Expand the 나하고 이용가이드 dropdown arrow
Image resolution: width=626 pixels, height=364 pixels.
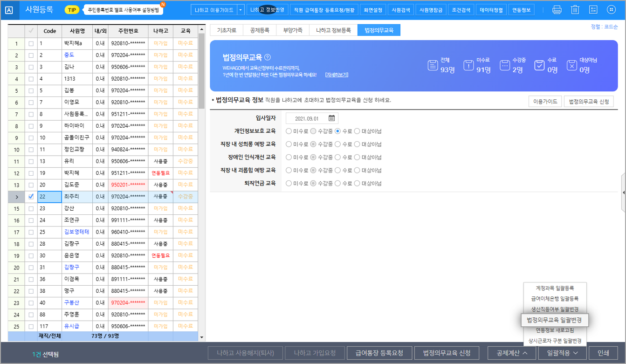[241, 10]
